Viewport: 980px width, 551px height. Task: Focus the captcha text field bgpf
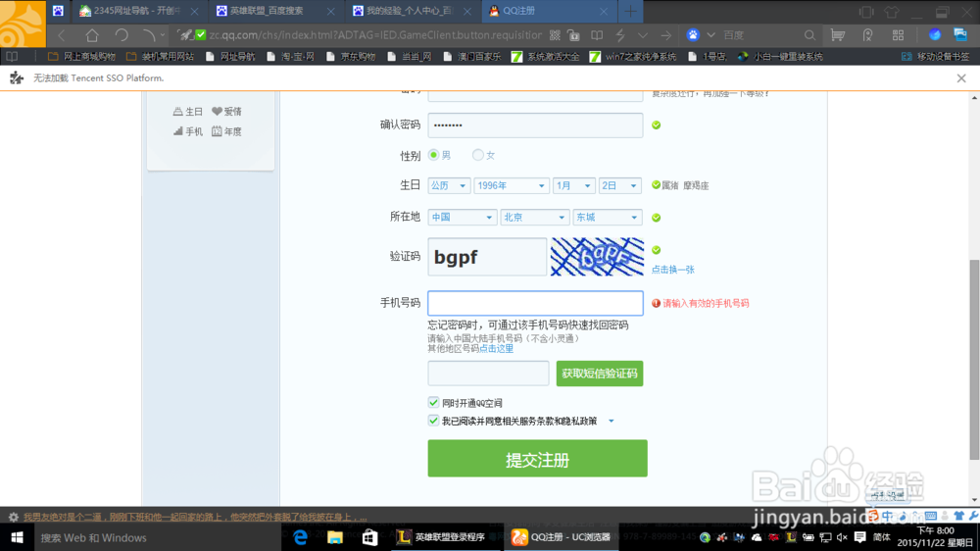click(x=487, y=257)
